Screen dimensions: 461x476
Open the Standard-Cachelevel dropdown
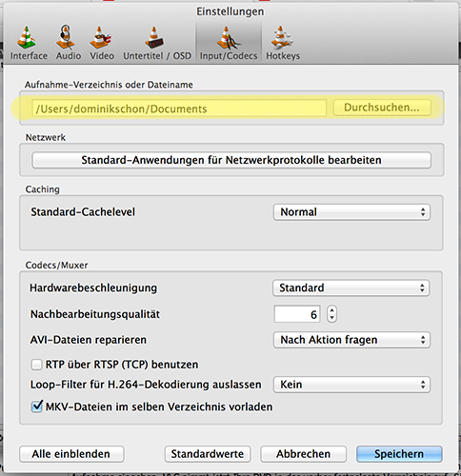351,212
